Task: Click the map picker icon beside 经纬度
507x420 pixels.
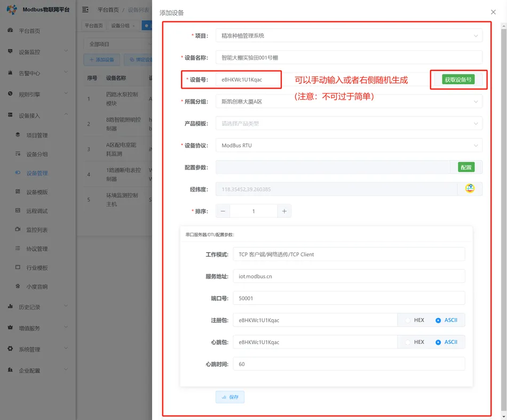Action: (x=469, y=188)
